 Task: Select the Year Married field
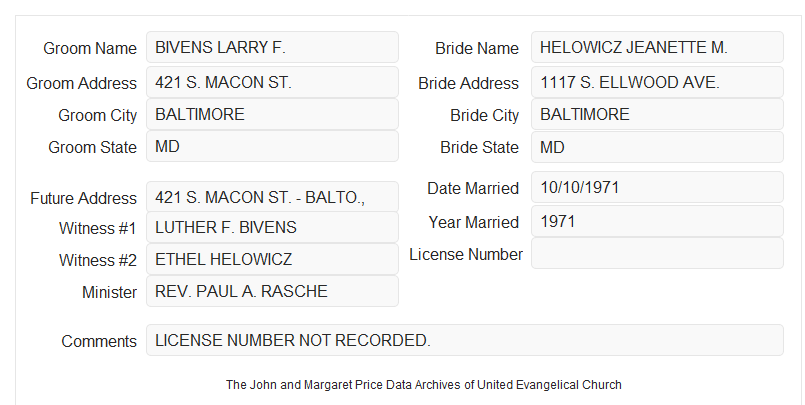point(658,221)
